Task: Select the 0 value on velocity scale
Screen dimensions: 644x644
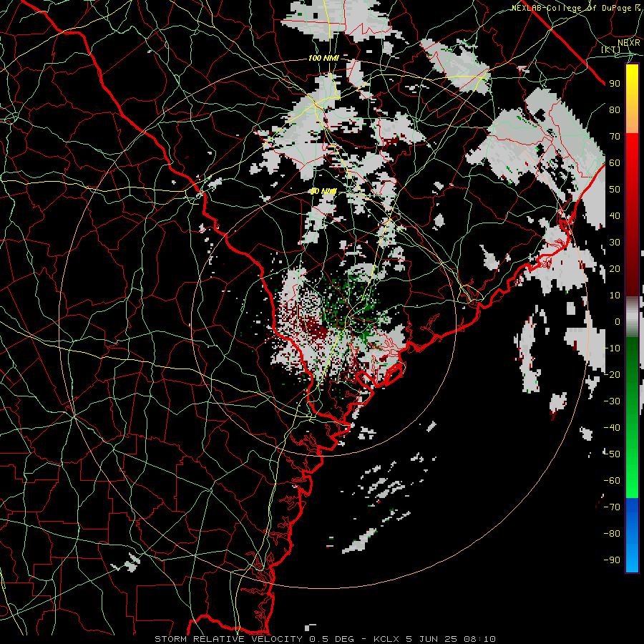Action: tap(618, 322)
